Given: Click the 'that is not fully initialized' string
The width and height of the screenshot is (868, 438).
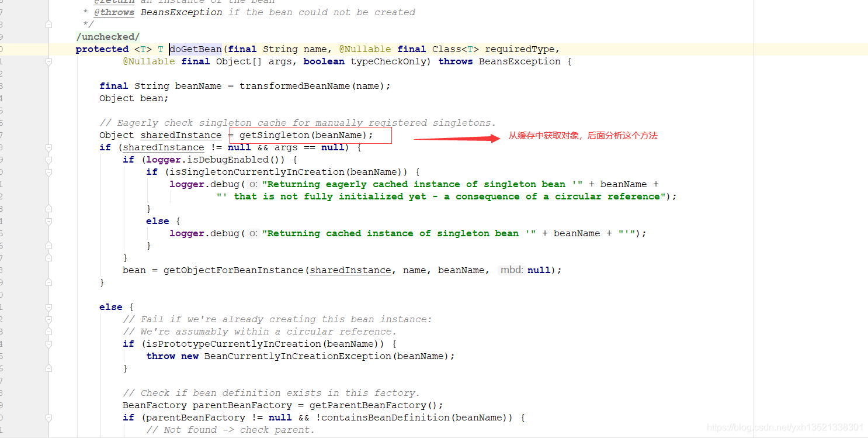Looking at the screenshot, I should tap(441, 196).
